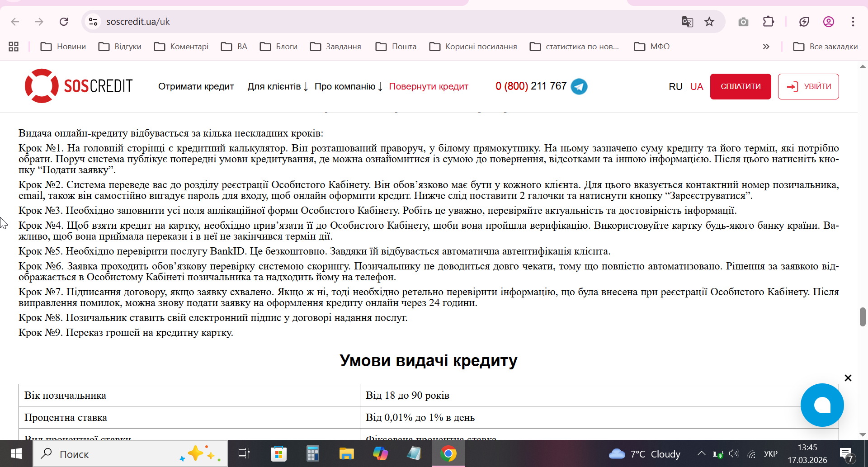Open the Chrome three-dot menu
This screenshot has height=467, width=868.
(853, 22)
